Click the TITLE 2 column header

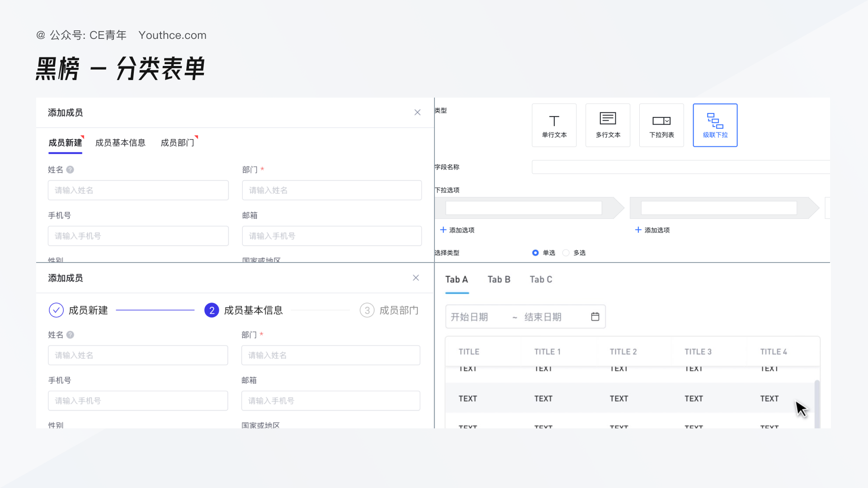coord(623,352)
